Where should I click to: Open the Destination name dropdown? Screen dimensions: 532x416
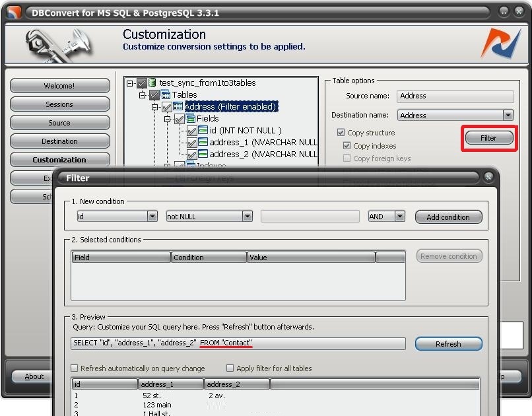[508, 116]
